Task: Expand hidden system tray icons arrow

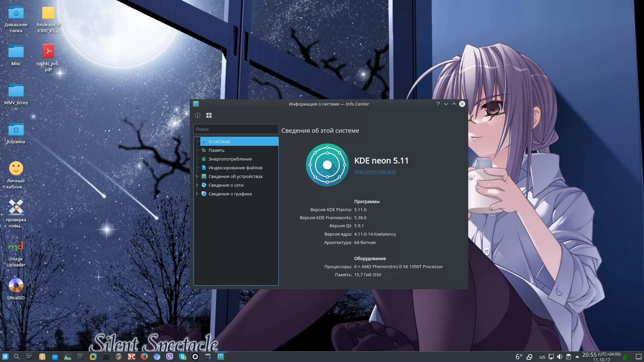Action: 577,357
